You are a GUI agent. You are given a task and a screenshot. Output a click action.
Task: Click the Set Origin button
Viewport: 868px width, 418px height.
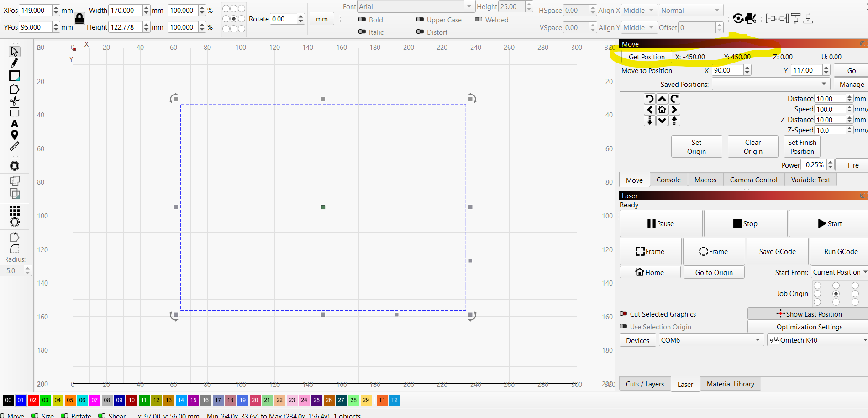point(696,147)
